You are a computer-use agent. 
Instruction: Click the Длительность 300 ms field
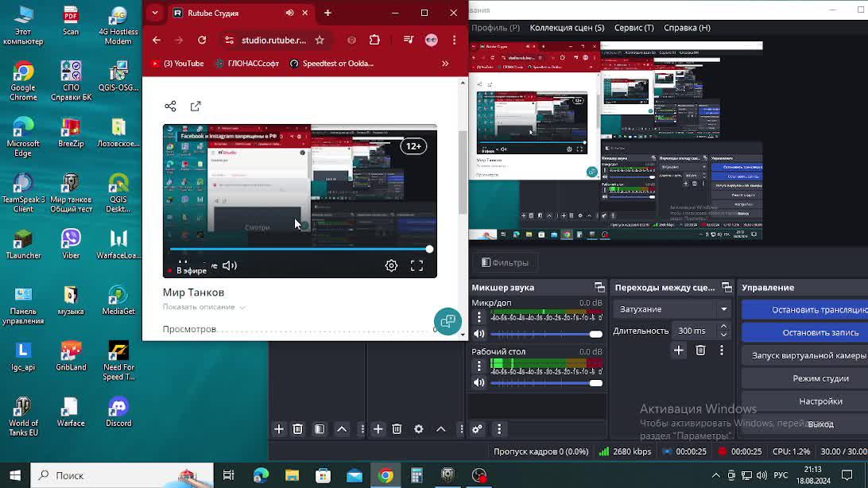694,331
